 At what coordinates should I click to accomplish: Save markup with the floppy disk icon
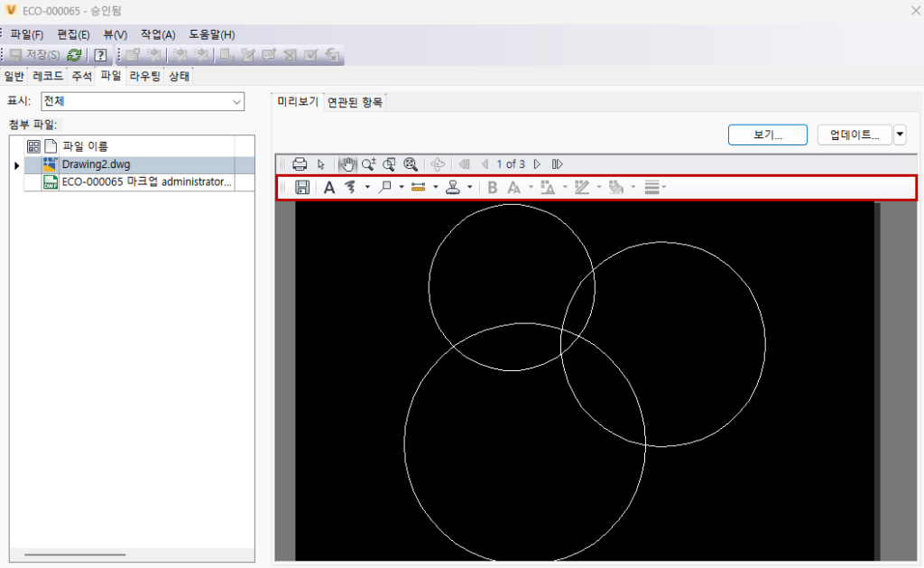[301, 188]
